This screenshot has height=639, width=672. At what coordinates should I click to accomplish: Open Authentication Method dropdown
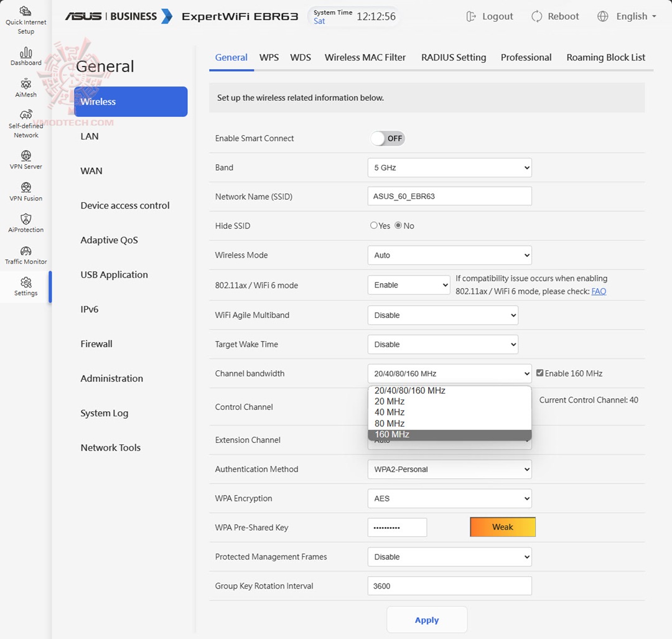450,469
